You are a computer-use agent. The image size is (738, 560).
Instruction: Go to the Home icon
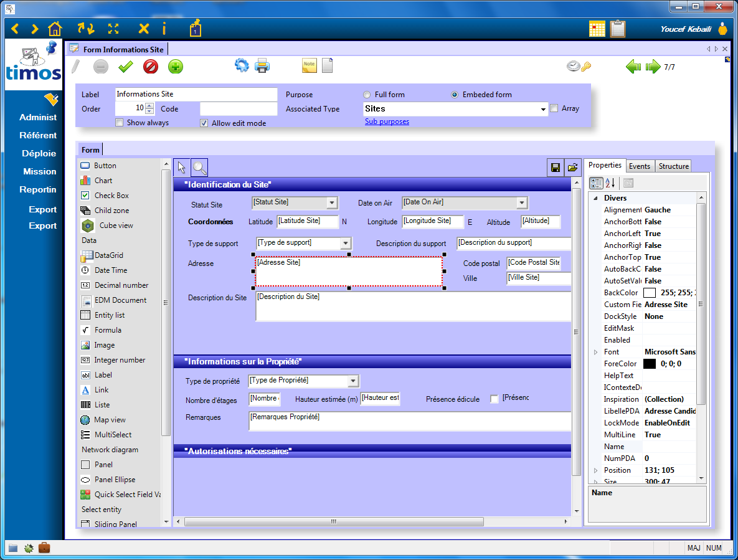[55, 29]
